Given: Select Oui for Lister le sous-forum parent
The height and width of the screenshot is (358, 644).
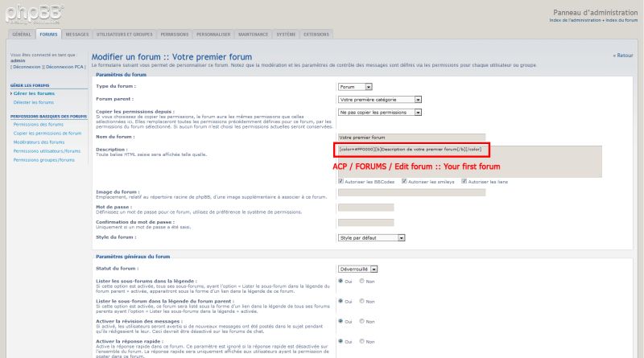Looking at the screenshot, I should pos(341,302).
